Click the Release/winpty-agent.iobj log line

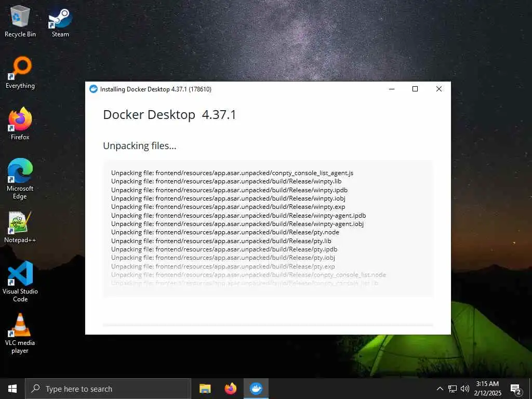(x=237, y=224)
